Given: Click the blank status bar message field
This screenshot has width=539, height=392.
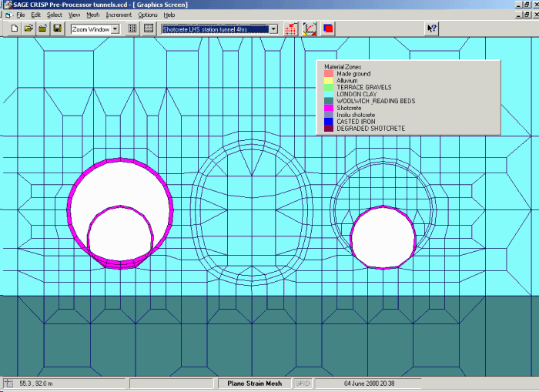Looking at the screenshot, I should (171, 384).
